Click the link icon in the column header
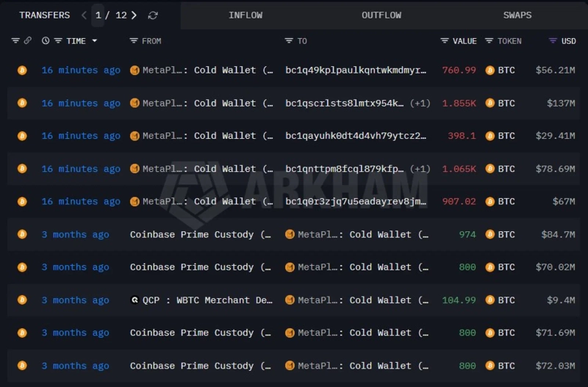The image size is (588, 387). (28, 41)
